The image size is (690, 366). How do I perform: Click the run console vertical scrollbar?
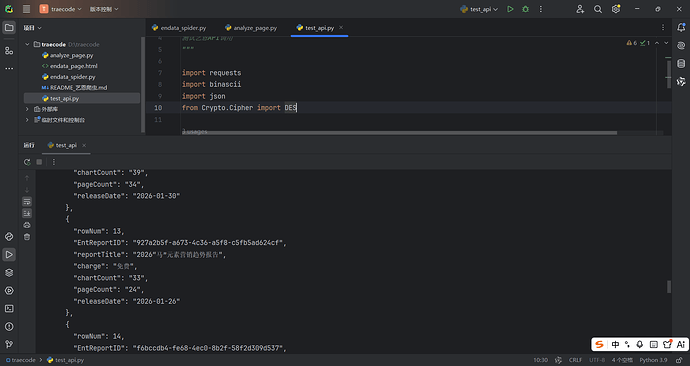669,287
